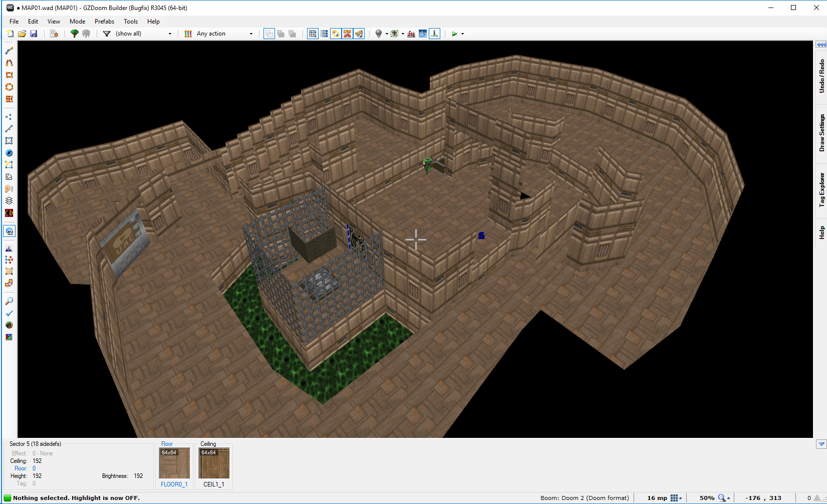Click the FLOOR0_1 floor texture thumbnail

(174, 463)
